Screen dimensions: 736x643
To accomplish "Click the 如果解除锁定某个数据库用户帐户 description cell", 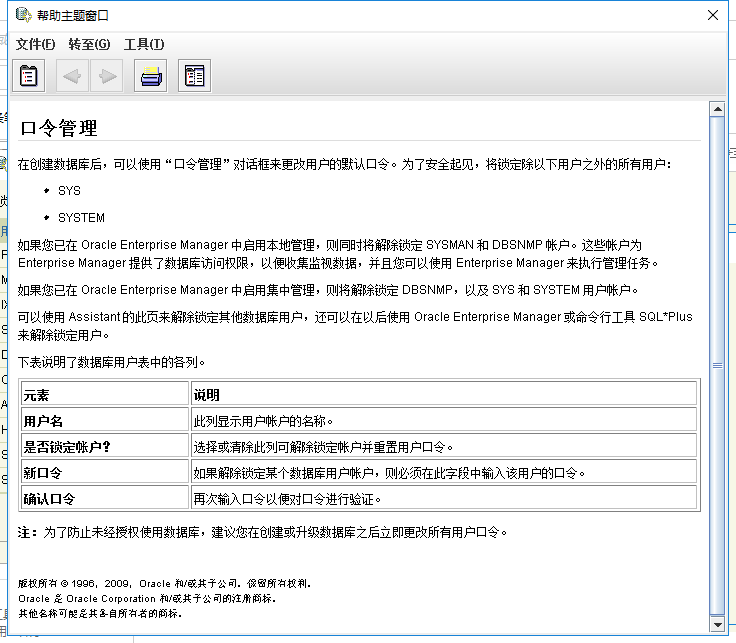I will (x=444, y=472).
